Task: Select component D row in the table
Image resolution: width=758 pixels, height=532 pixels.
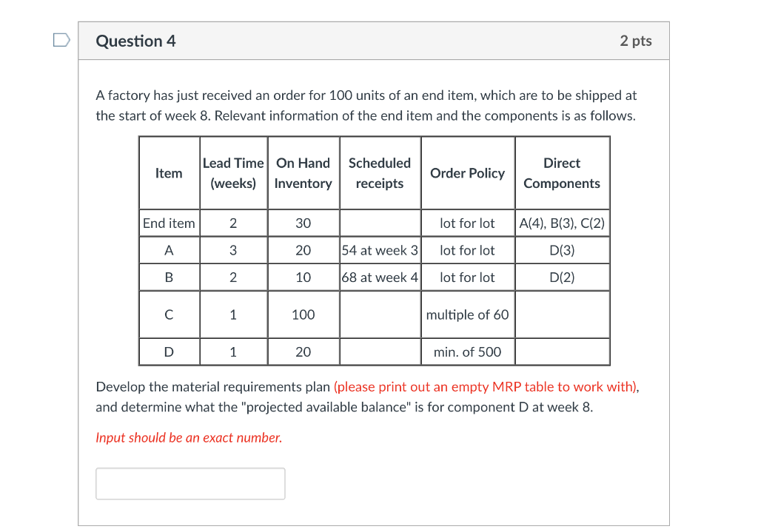Action: click(x=169, y=351)
